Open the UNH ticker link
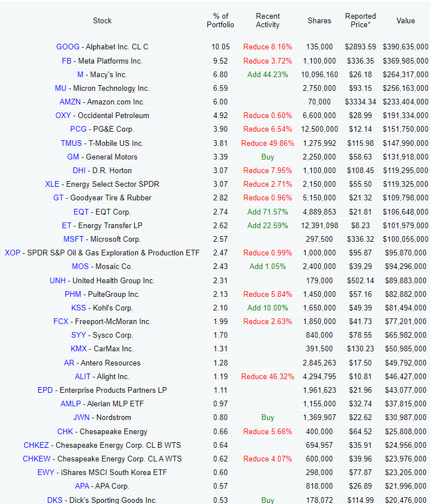Image resolution: width=430 pixels, height=504 pixels. click(57, 281)
